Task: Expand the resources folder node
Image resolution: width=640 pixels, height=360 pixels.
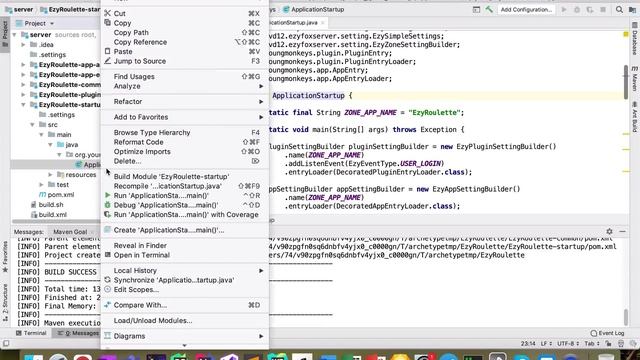Action: point(51,175)
